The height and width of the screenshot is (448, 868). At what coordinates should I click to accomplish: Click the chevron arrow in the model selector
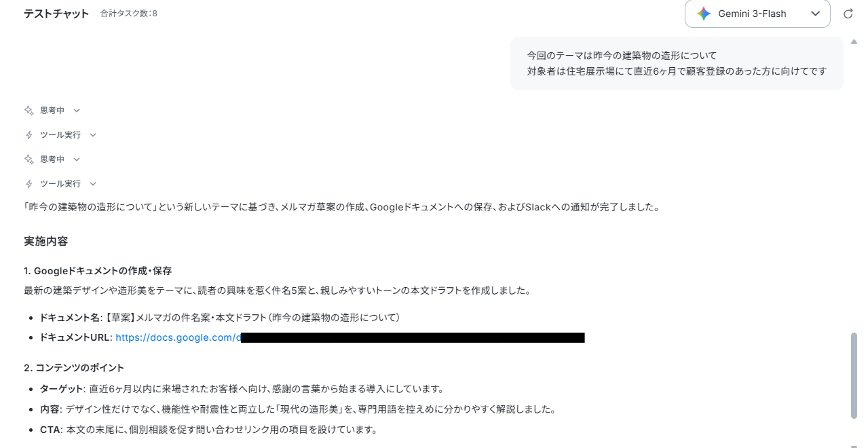pyautogui.click(x=815, y=14)
